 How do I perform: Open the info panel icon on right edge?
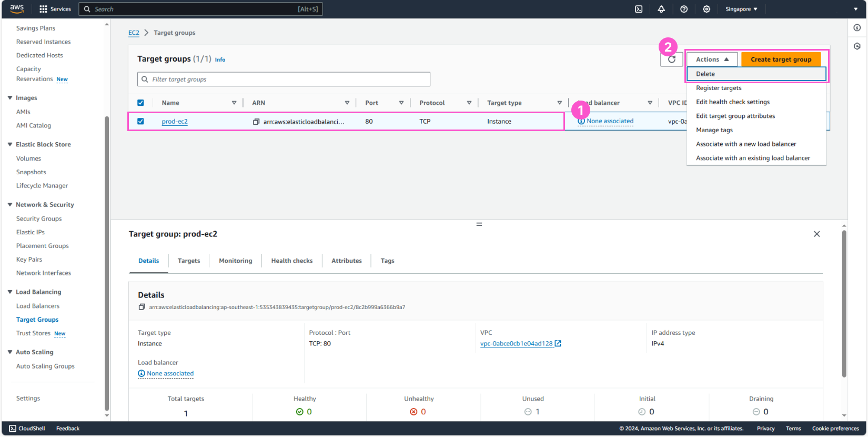pyautogui.click(x=857, y=27)
